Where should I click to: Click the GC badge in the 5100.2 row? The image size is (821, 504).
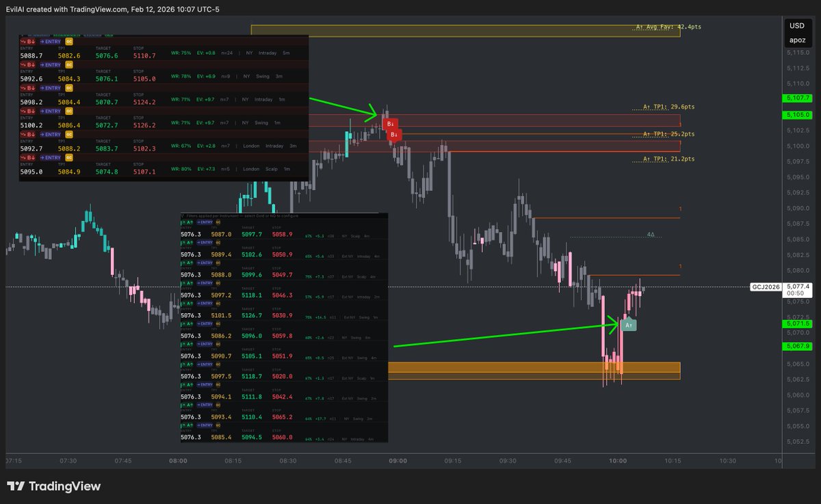[x=69, y=111]
